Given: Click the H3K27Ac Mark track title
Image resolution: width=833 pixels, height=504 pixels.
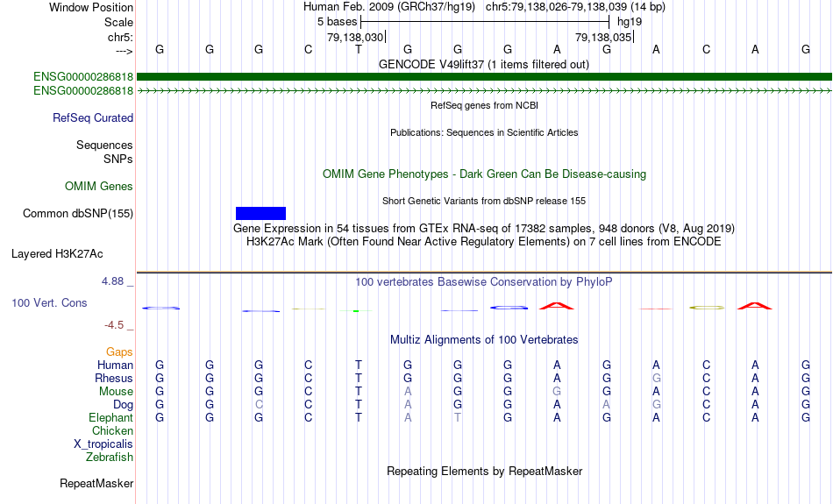Looking at the screenshot, I should [x=484, y=242].
